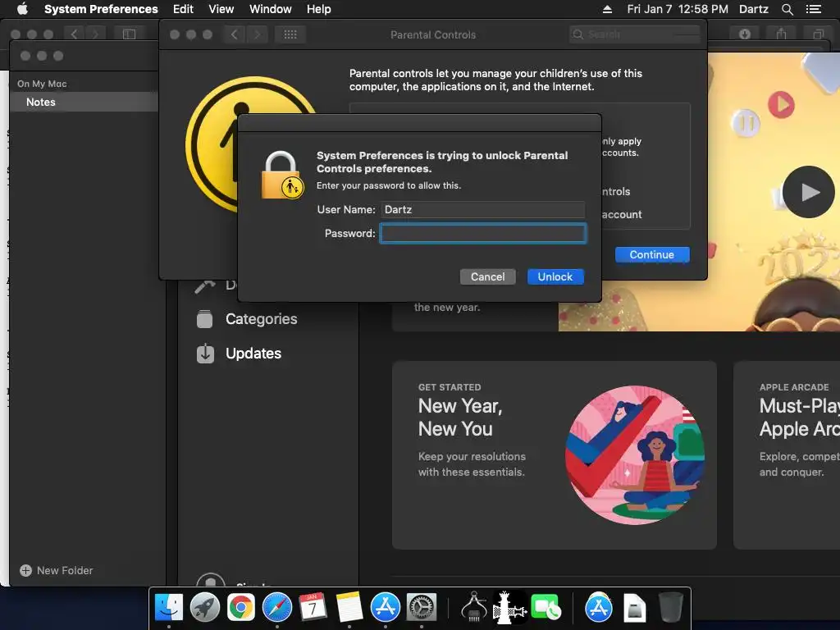Open Trash from the Dock
Screen dimensions: 840x630
click(670, 607)
